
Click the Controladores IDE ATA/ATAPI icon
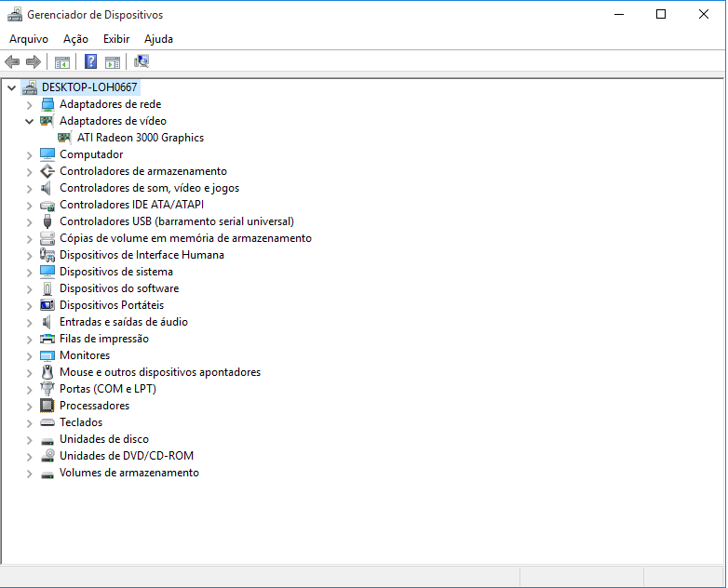[x=47, y=205]
